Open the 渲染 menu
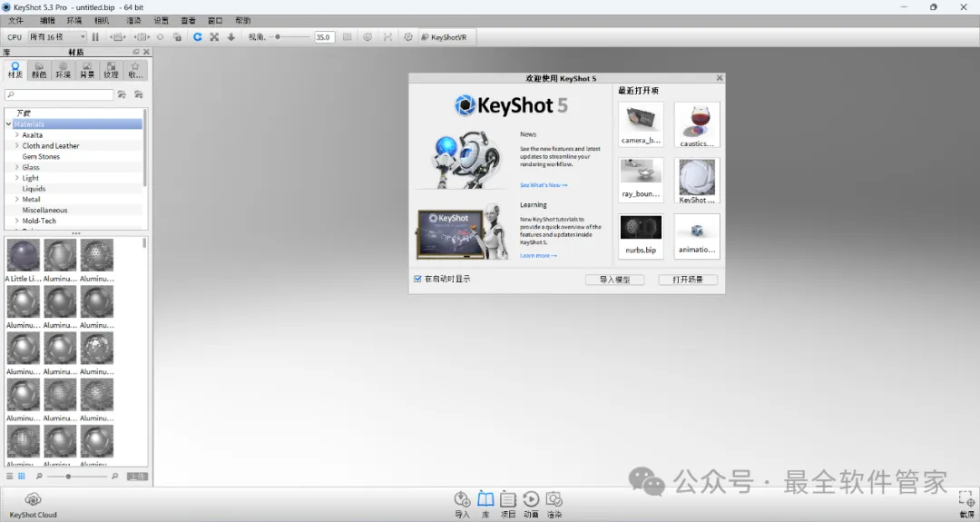The image size is (980, 522). click(133, 21)
